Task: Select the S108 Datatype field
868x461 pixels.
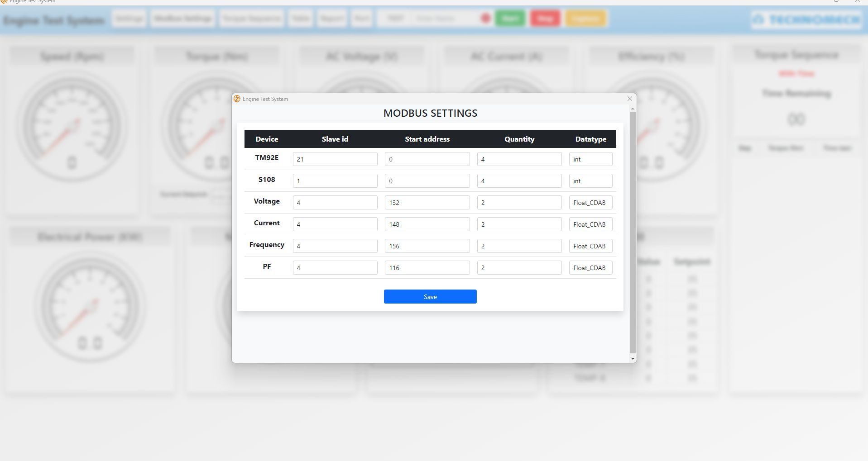Action: coord(590,181)
